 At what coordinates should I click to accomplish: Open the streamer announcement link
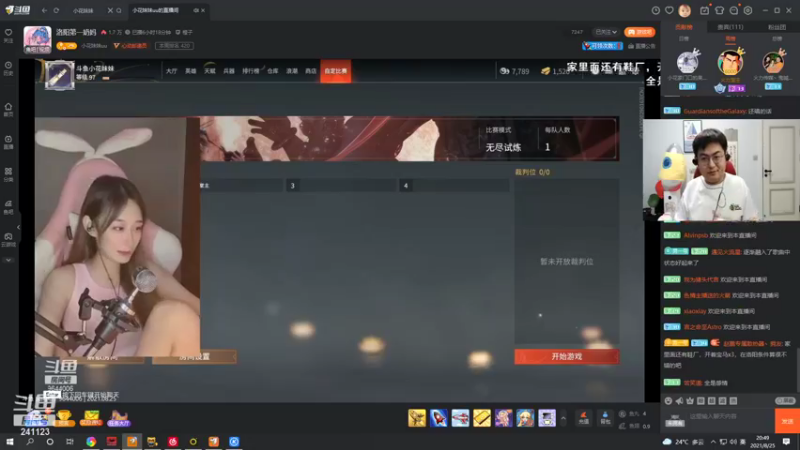click(x=642, y=46)
